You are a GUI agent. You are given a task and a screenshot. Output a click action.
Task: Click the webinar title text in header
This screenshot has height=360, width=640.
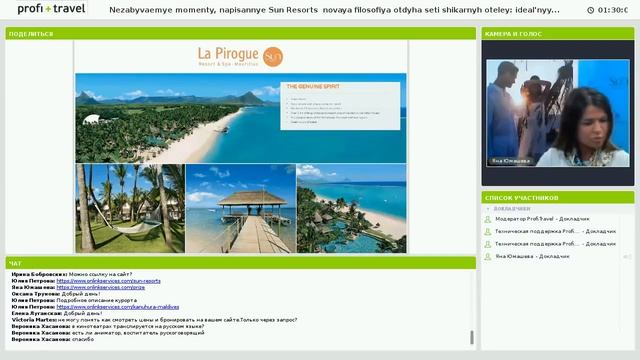click(334, 10)
